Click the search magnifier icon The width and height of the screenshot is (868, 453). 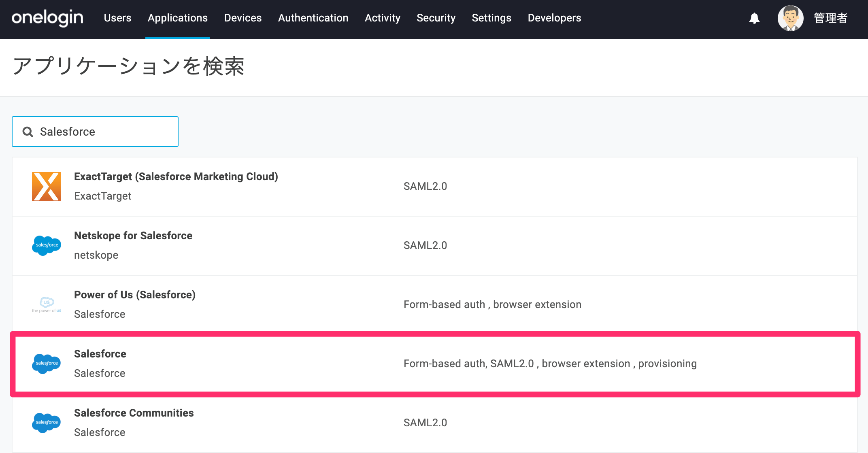pos(28,132)
